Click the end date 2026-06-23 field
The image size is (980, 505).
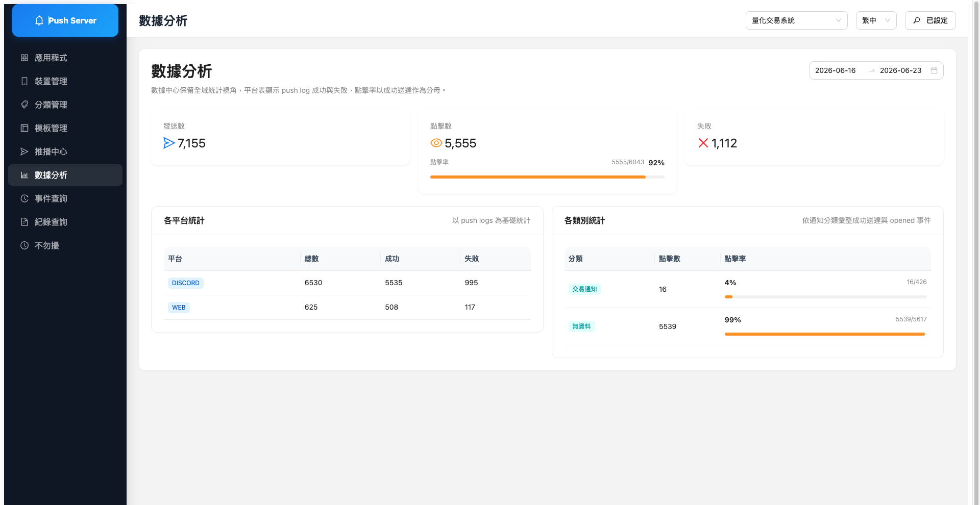coord(900,70)
